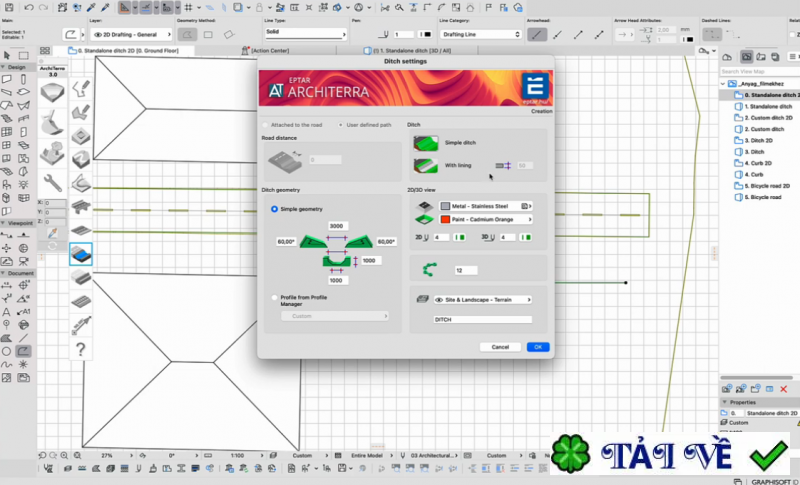Viewport: 800px width, 485px height.
Task: Click the ArchiTerra excavator tool icon
Action: coord(53,122)
